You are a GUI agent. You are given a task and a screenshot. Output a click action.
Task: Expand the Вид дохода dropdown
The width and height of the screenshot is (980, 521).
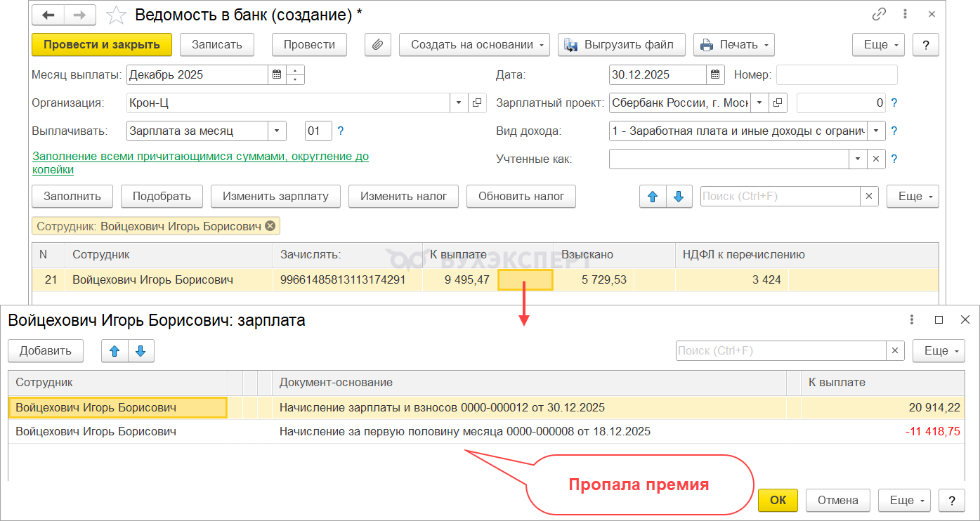876,131
